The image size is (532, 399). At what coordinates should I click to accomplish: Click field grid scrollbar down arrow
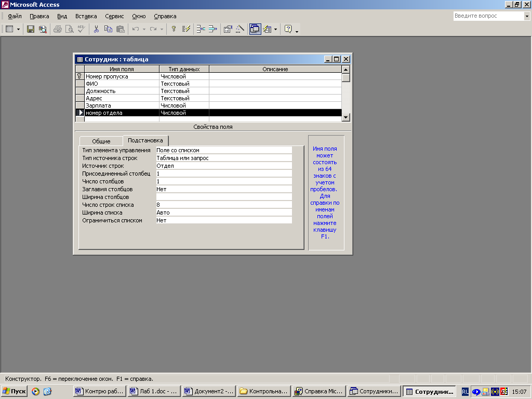pyautogui.click(x=345, y=117)
